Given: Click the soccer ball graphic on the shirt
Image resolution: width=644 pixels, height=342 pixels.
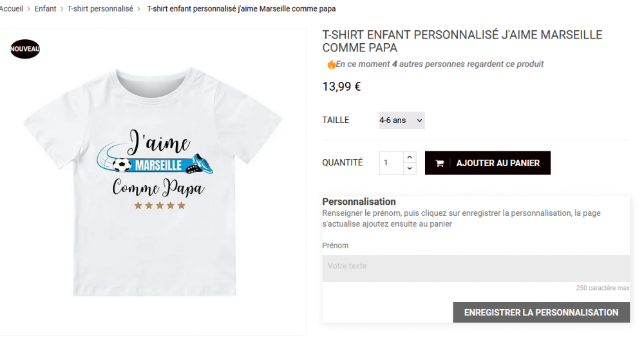Looking at the screenshot, I should point(122,165).
